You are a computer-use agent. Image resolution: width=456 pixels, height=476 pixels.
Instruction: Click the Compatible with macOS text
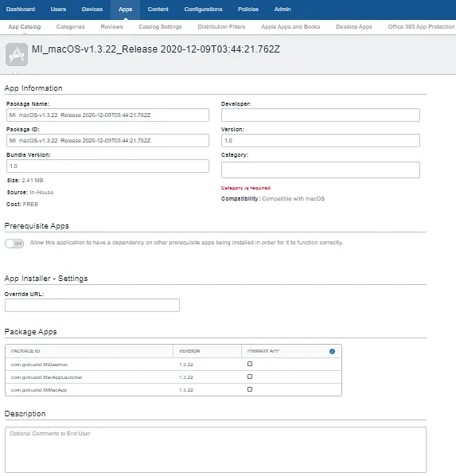pyautogui.click(x=294, y=198)
